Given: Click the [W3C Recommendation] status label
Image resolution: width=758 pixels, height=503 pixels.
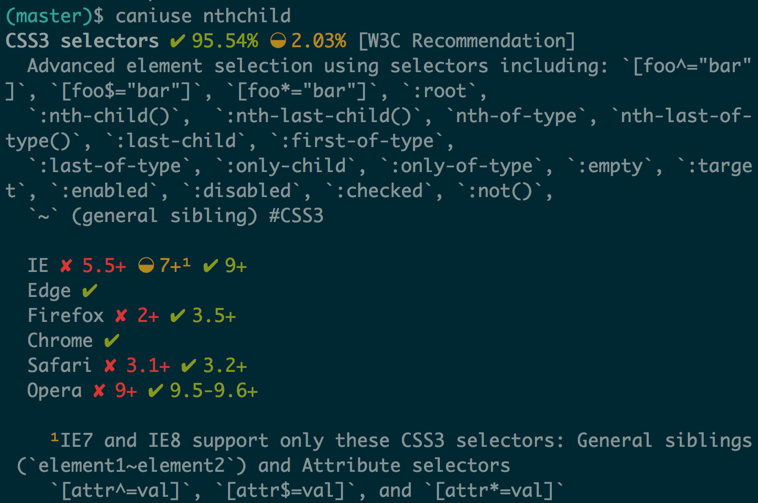Looking at the screenshot, I should click(467, 41).
